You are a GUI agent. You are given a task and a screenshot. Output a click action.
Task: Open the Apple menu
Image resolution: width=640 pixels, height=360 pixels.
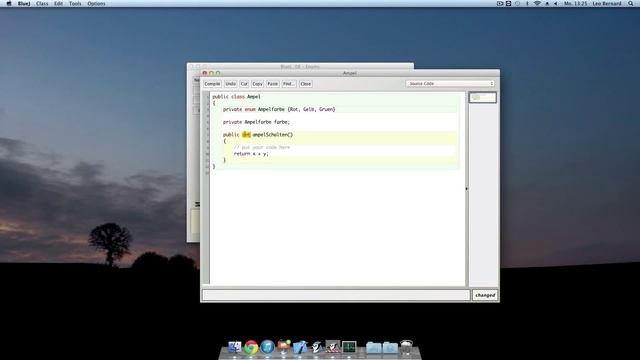click(x=9, y=3)
